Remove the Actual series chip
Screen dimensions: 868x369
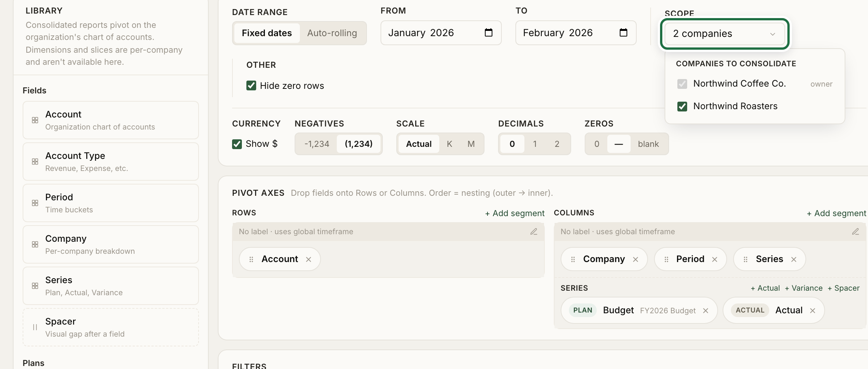[813, 311]
